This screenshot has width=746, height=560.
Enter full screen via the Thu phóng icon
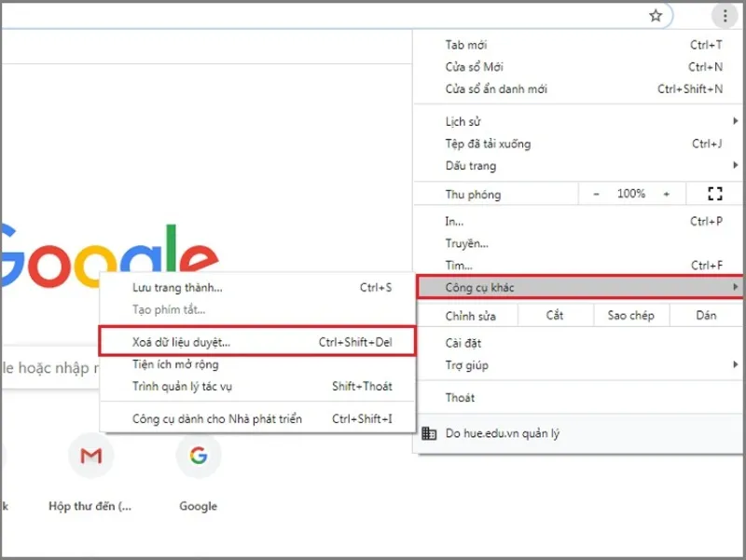point(715,193)
